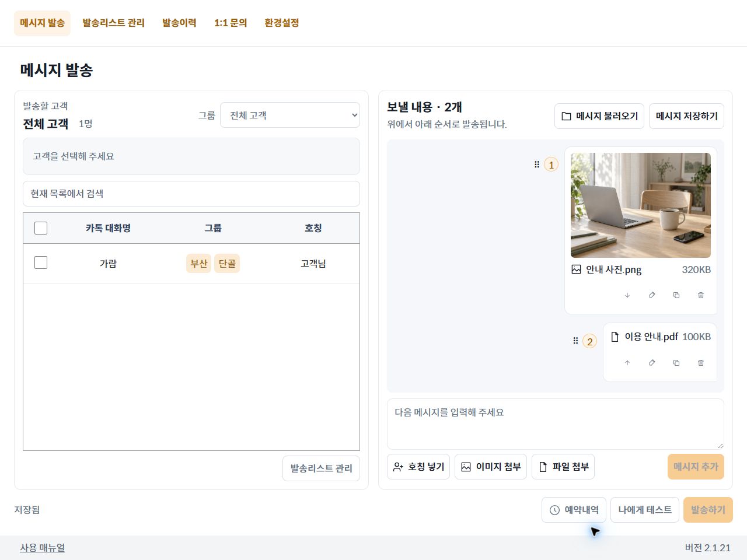Click the 메시지 추가 button
Viewport: 747px width, 560px height.
[696, 467]
